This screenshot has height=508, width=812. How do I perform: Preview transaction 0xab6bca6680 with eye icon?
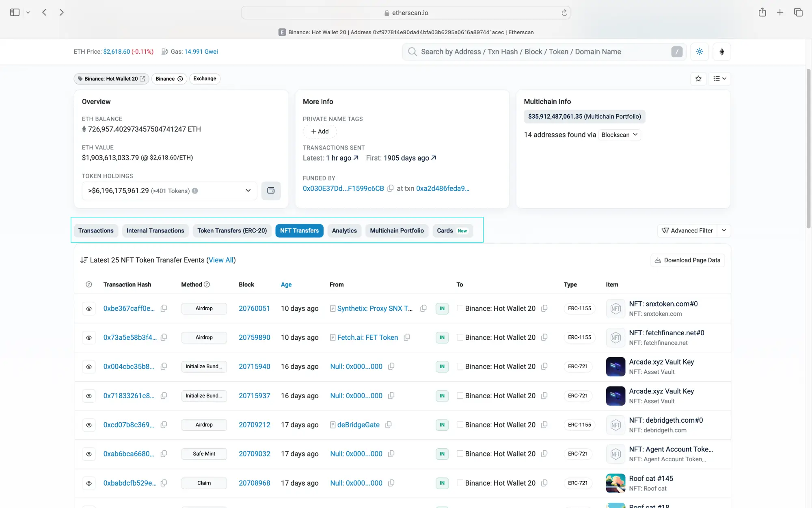[89, 454]
